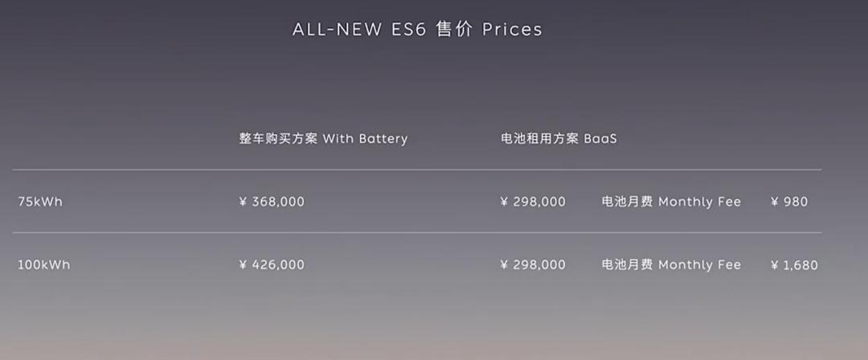The image size is (868, 360).
Task: Click "Monthly Fee" text in the 75kWh row
Action: point(699,202)
